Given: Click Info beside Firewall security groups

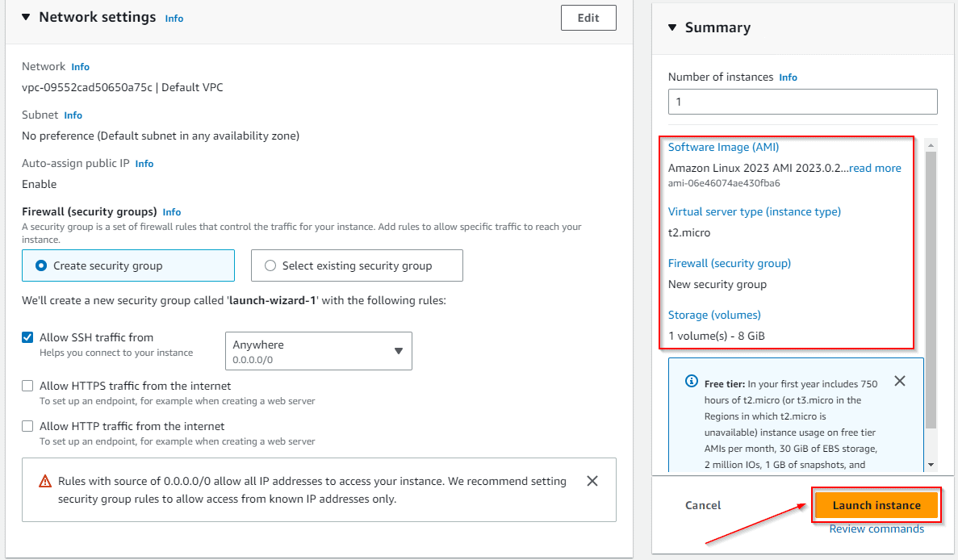Looking at the screenshot, I should [x=172, y=211].
